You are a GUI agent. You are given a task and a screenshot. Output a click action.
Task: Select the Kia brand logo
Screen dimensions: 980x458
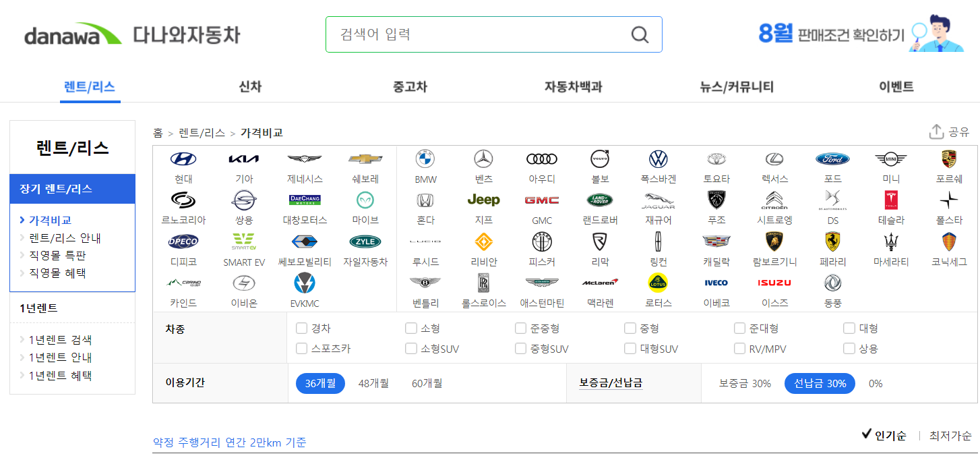(244, 159)
